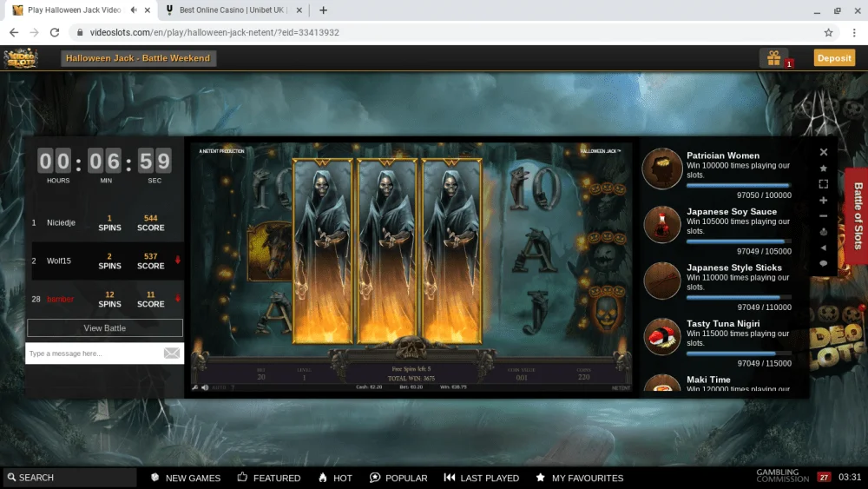Image resolution: width=868 pixels, height=489 pixels.
Task: Close the Halloween Jack browser tab
Action: [x=148, y=10]
